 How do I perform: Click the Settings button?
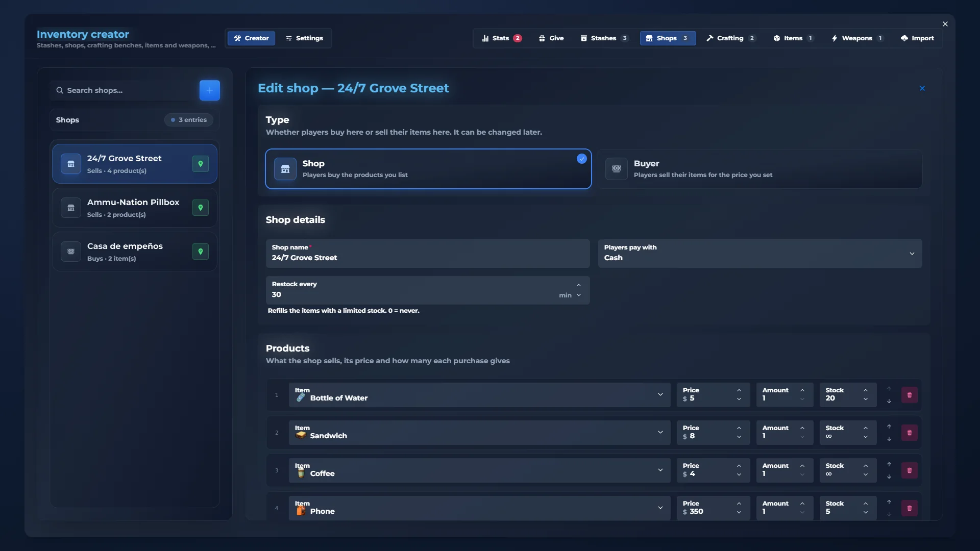tap(304, 38)
